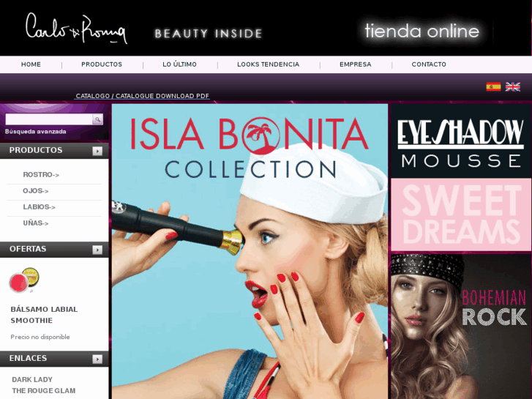This screenshot has width=532, height=399.
Task: Click arrow icon beside PRODUCTOS header
Action: click(x=97, y=151)
